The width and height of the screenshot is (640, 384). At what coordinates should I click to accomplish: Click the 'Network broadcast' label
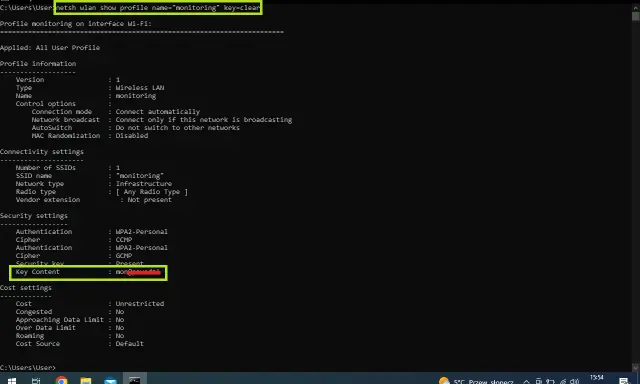tap(66, 120)
